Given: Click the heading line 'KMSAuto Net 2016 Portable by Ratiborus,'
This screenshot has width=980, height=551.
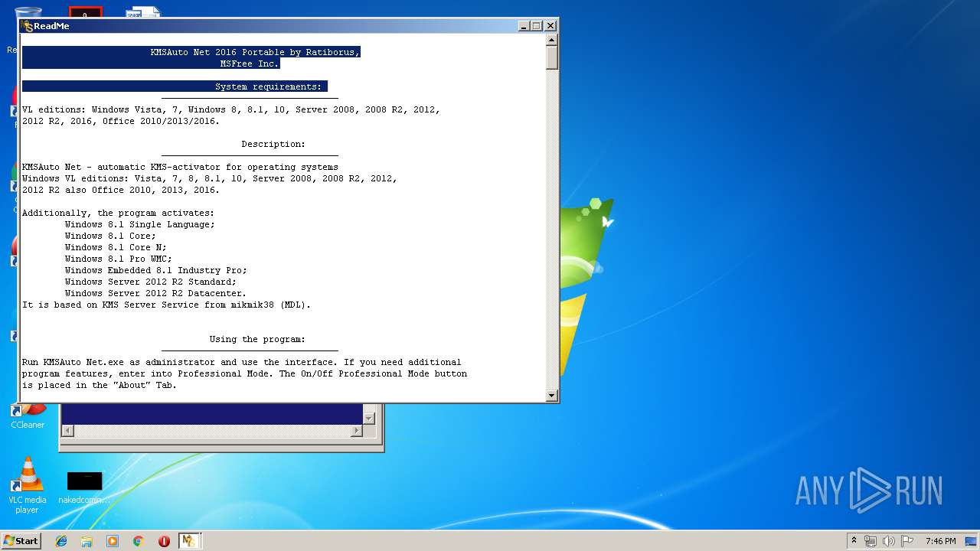Looking at the screenshot, I should pyautogui.click(x=255, y=52).
